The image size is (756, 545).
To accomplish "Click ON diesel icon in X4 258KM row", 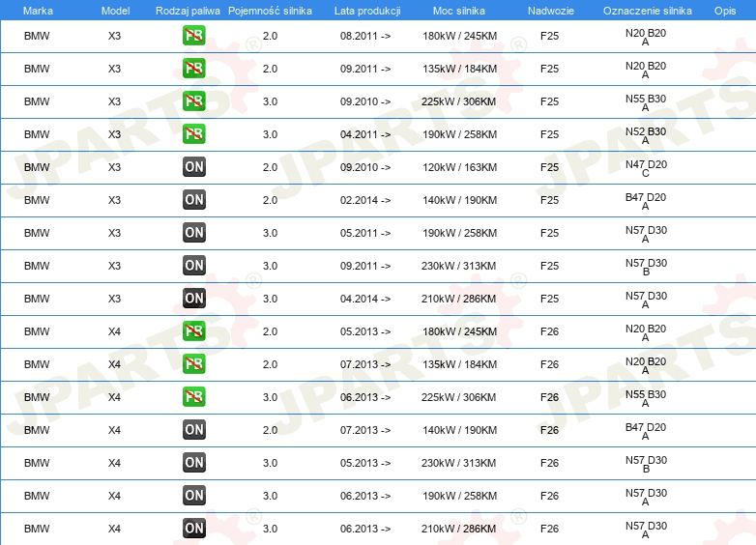I will click(193, 496).
